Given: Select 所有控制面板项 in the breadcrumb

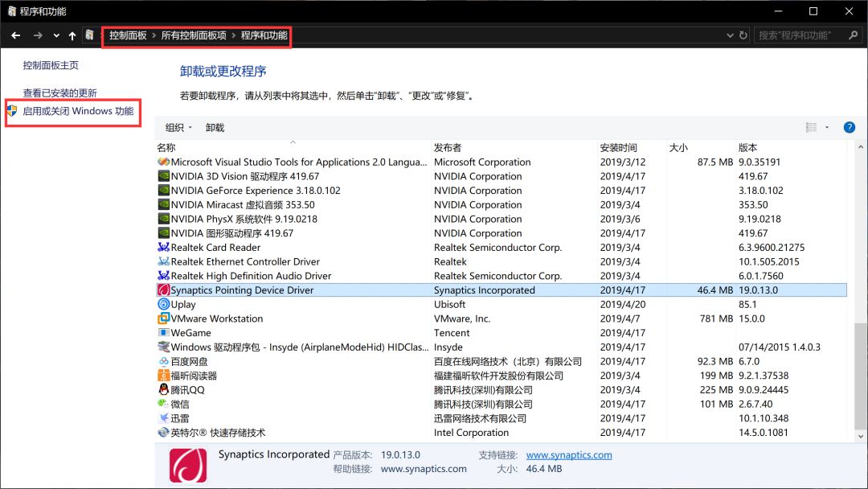Looking at the screenshot, I should point(193,37).
